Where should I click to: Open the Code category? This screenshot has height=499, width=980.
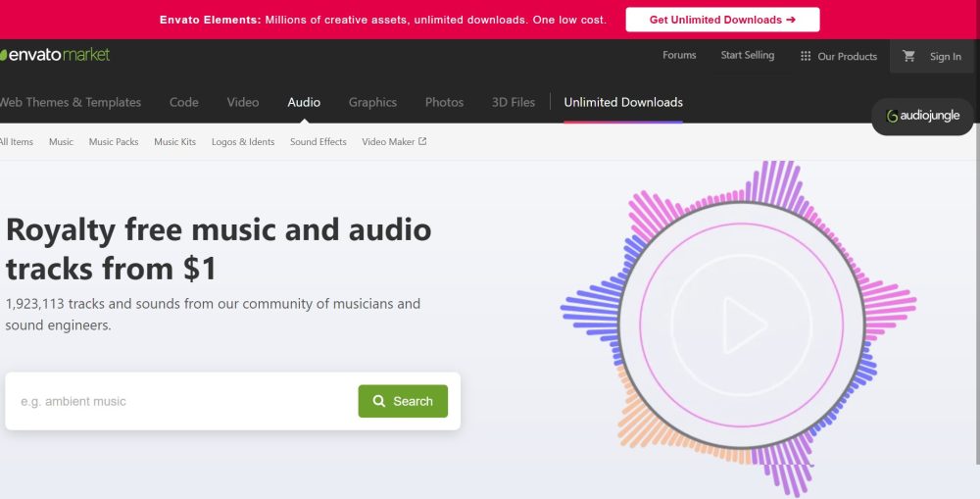(x=184, y=103)
